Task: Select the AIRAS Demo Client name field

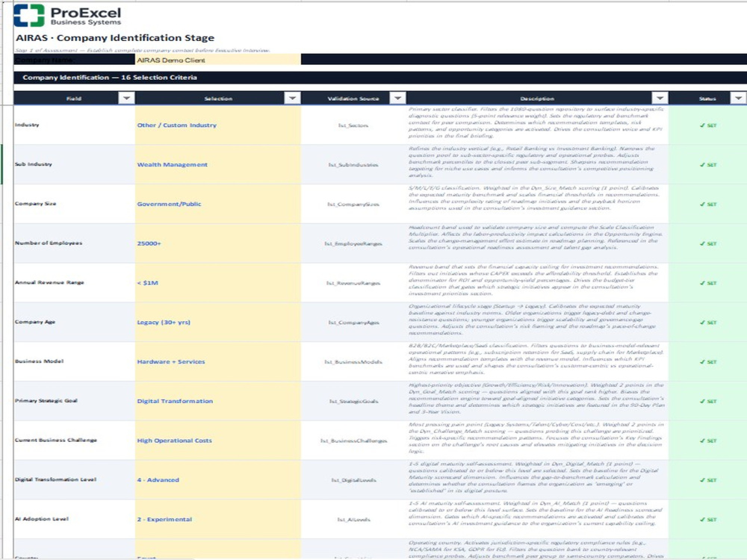Action: tap(217, 60)
